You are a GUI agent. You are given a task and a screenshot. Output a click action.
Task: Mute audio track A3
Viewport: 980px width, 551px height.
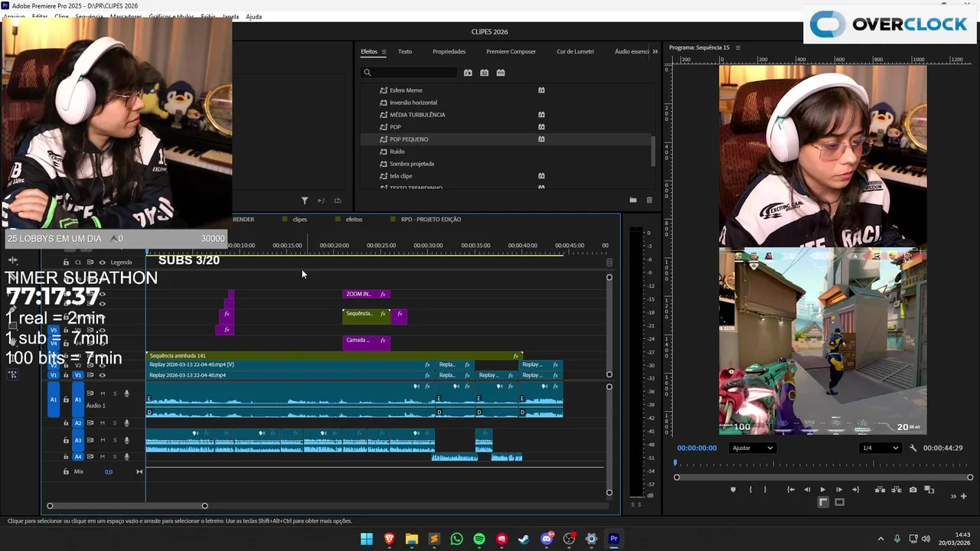click(103, 440)
